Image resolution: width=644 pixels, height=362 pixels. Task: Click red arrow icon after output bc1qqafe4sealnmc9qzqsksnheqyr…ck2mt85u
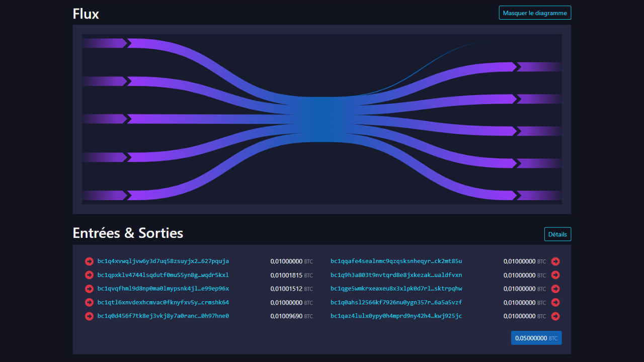pyautogui.click(x=555, y=261)
